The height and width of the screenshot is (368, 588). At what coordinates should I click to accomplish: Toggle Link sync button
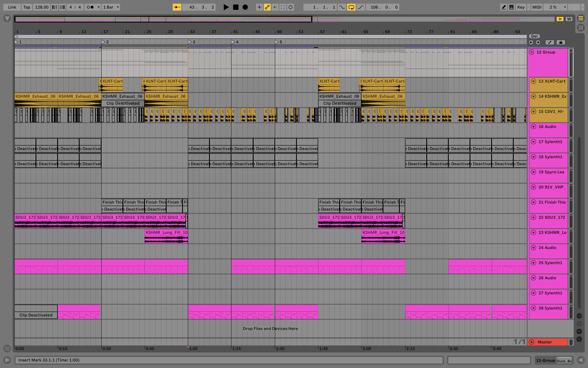pyautogui.click(x=12, y=7)
